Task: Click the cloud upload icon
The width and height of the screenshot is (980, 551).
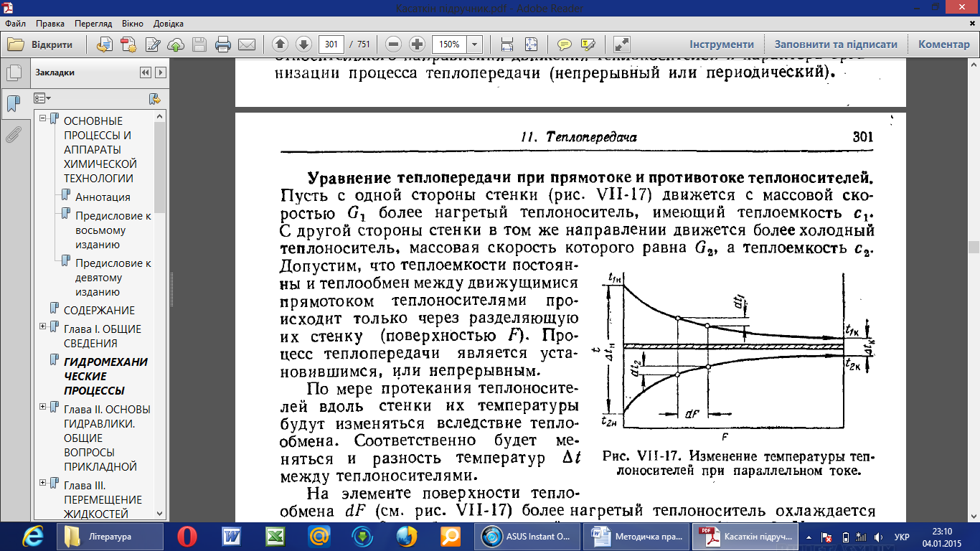Action: (176, 44)
